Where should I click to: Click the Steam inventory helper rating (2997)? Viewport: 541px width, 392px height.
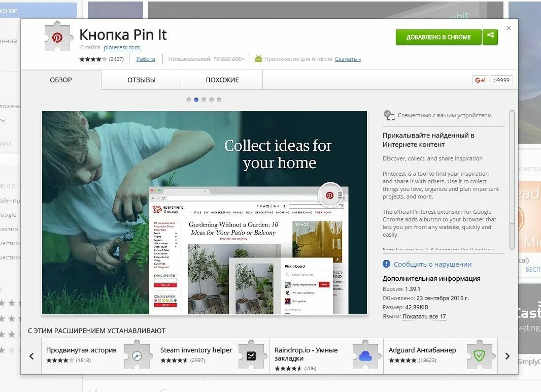point(174,360)
